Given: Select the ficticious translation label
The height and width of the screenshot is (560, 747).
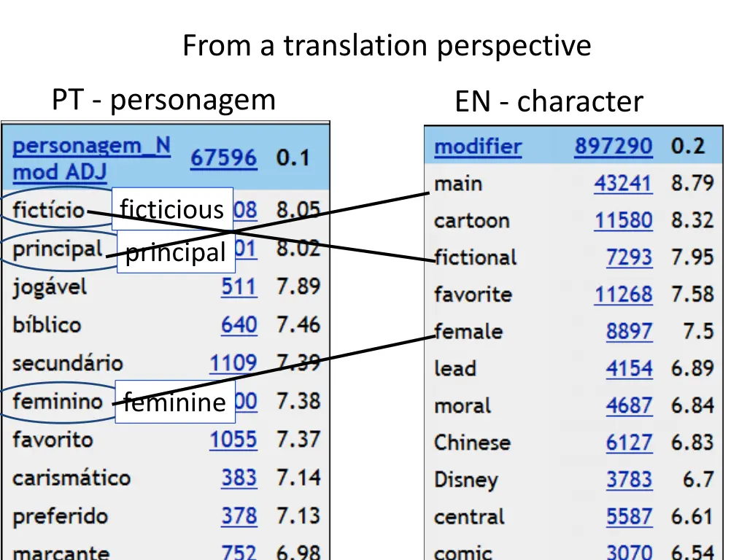Looking at the screenshot, I should point(171,209).
